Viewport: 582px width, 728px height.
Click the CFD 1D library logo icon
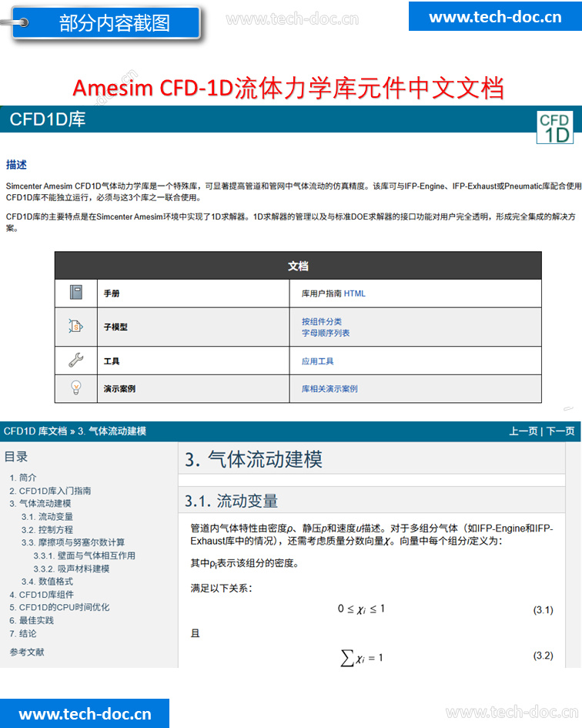[554, 127]
